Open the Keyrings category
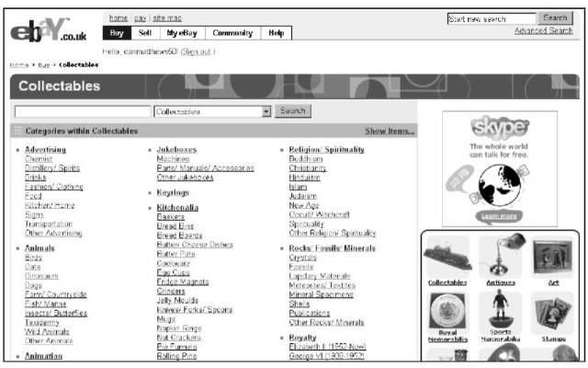Screen dimensions: 588x368 pyautogui.click(x=173, y=192)
